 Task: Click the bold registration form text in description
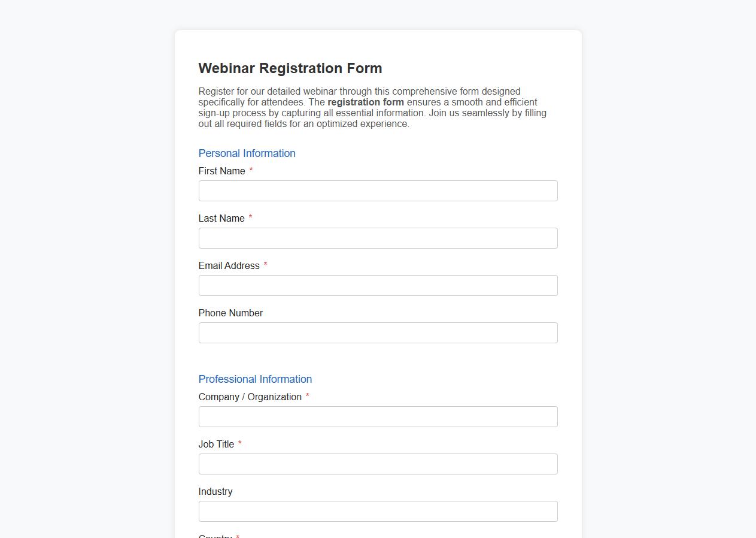click(366, 102)
